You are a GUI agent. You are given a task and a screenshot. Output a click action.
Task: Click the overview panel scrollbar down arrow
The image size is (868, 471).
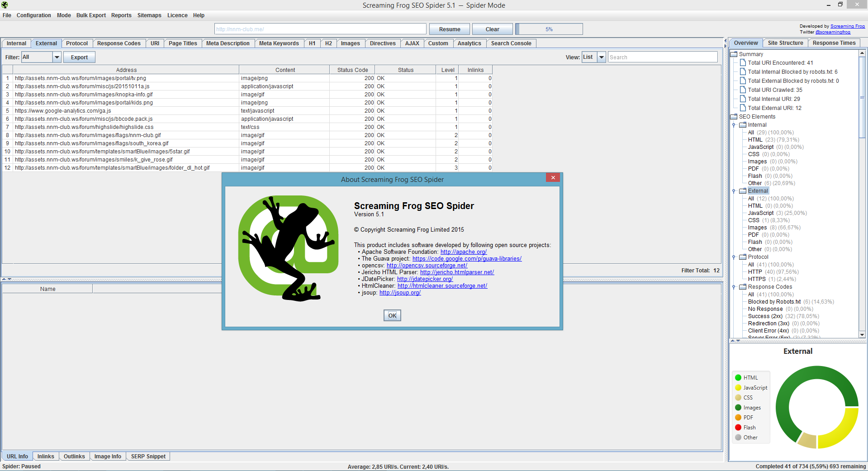[x=862, y=334]
